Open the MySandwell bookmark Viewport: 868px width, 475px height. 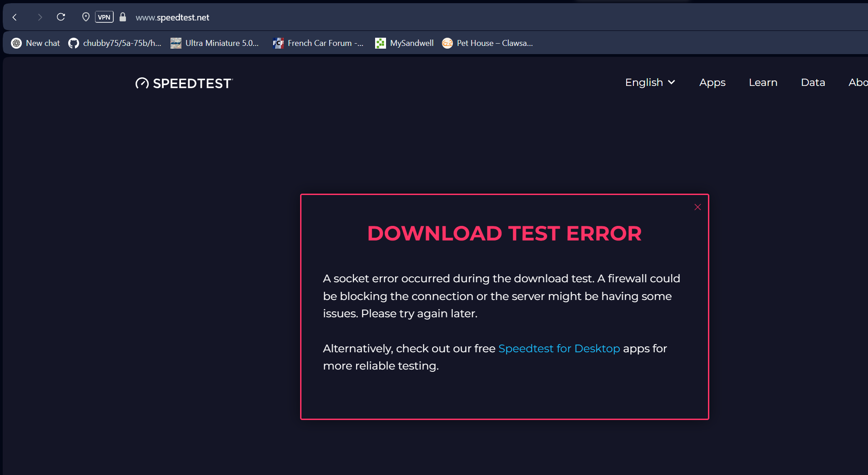pyautogui.click(x=404, y=43)
